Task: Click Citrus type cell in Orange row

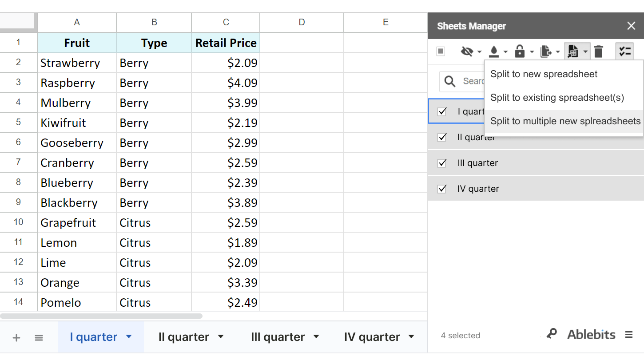Action: click(154, 282)
